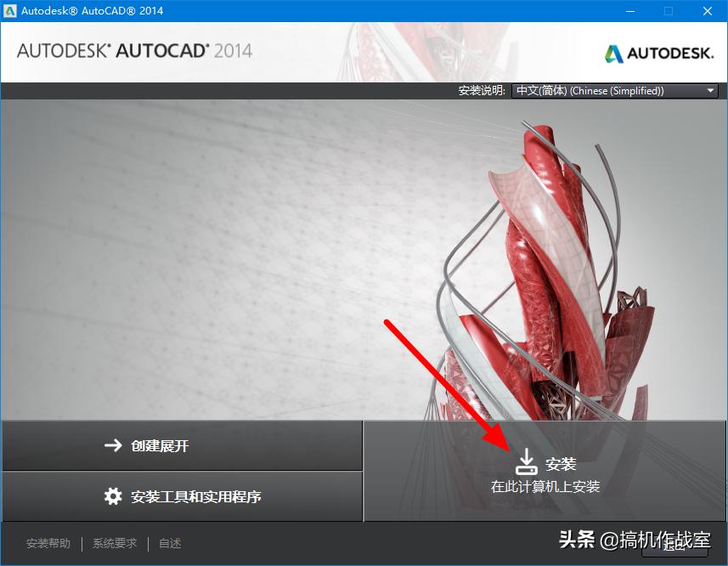View the 系统要求 system requirements

click(115, 543)
